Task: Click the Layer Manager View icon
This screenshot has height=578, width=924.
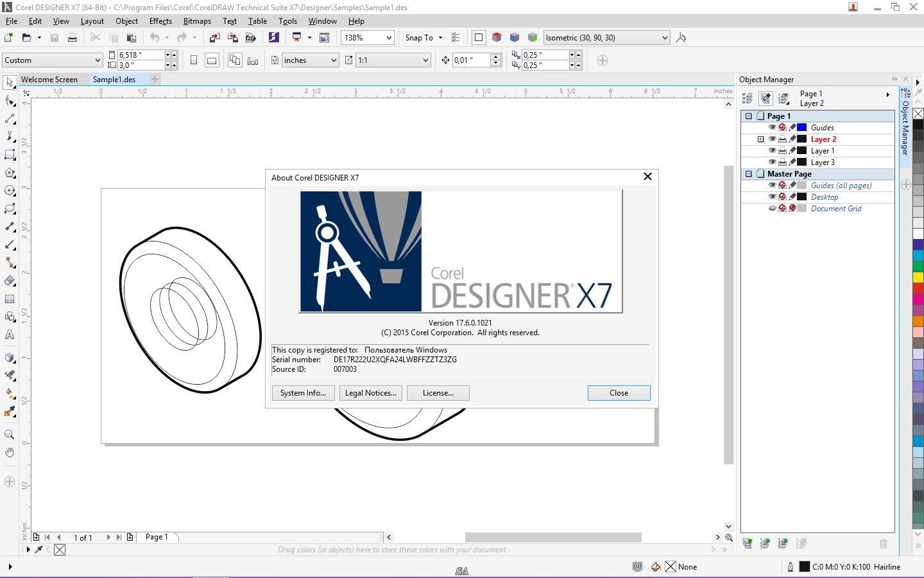Action: tap(783, 98)
